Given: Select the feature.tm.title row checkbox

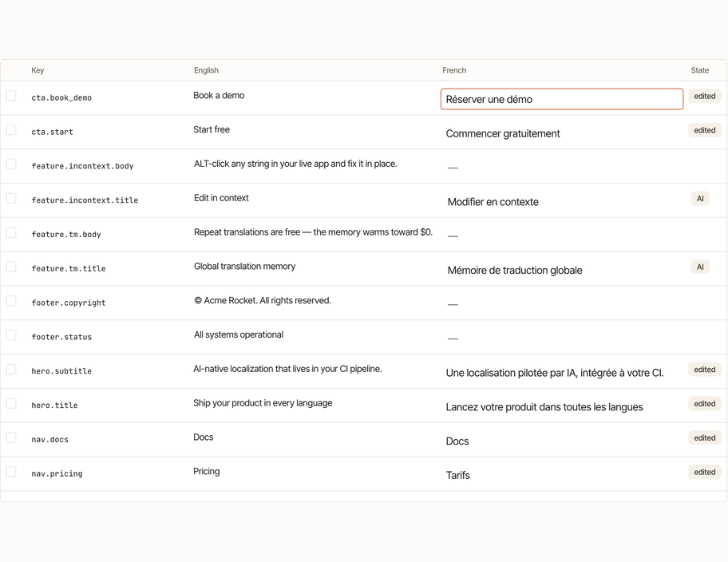Looking at the screenshot, I should click(x=11, y=267).
